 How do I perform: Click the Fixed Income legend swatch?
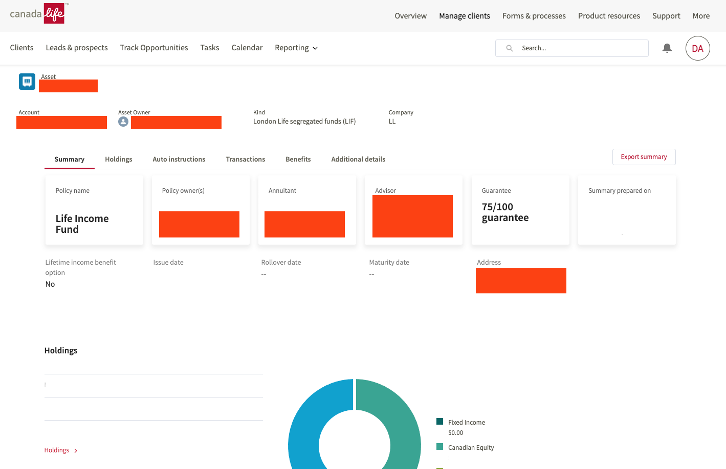pyautogui.click(x=439, y=421)
